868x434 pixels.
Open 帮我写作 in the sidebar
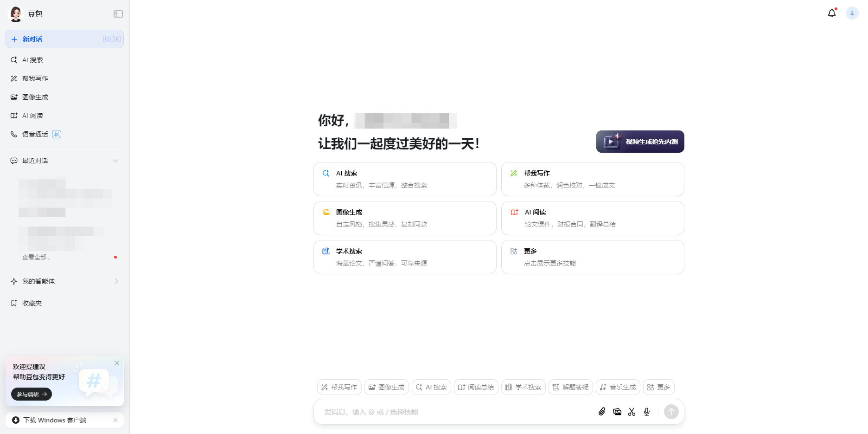(x=64, y=78)
